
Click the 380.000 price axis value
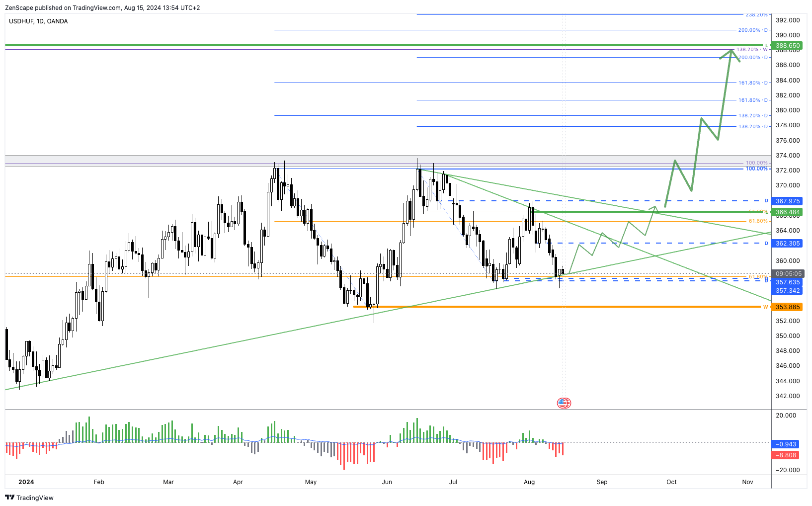click(788, 110)
